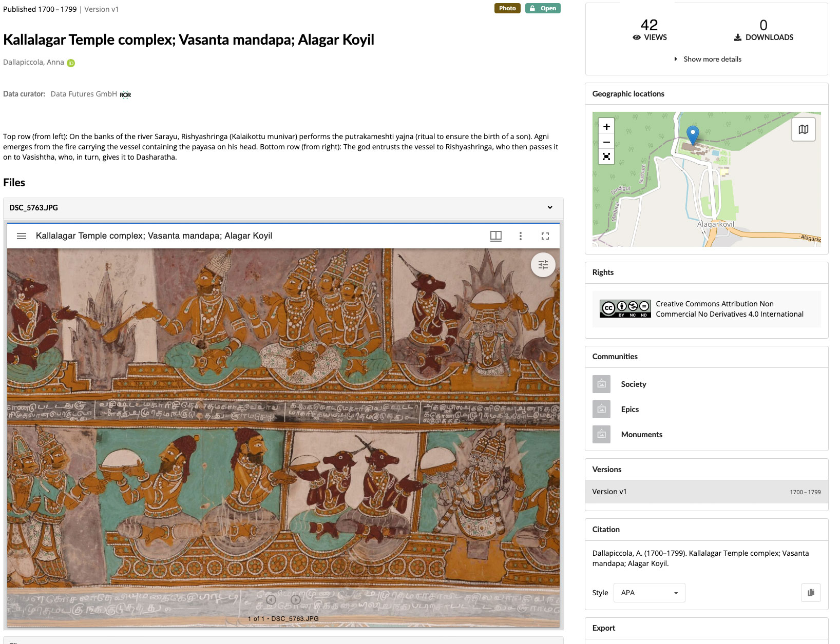Screen dimensions: 840x644
Task: Open image adjustment sliders on the photo
Action: click(x=543, y=265)
